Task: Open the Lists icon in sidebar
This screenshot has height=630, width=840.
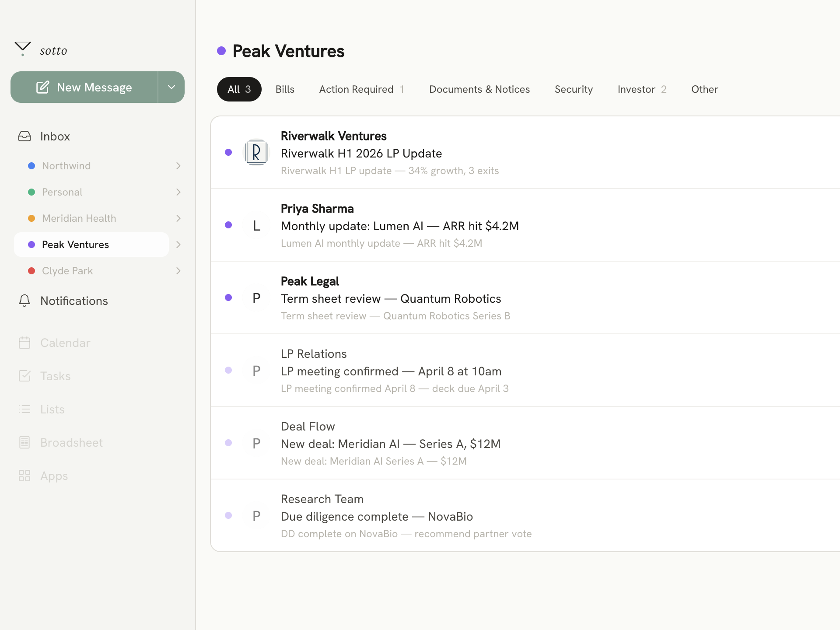Action: (24, 409)
